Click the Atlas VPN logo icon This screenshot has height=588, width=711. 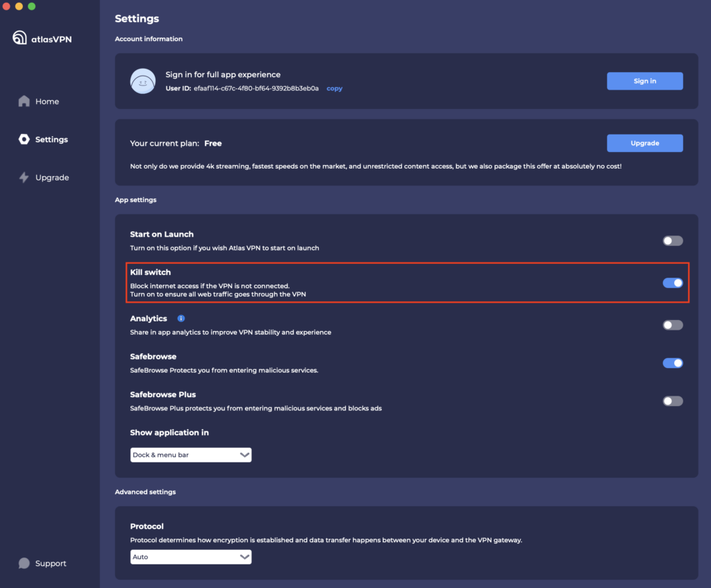(19, 38)
